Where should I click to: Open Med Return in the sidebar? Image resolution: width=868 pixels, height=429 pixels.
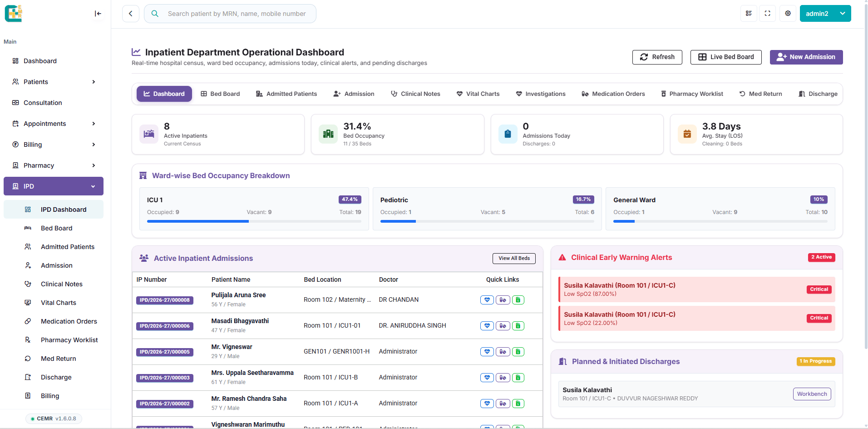pyautogui.click(x=54, y=359)
